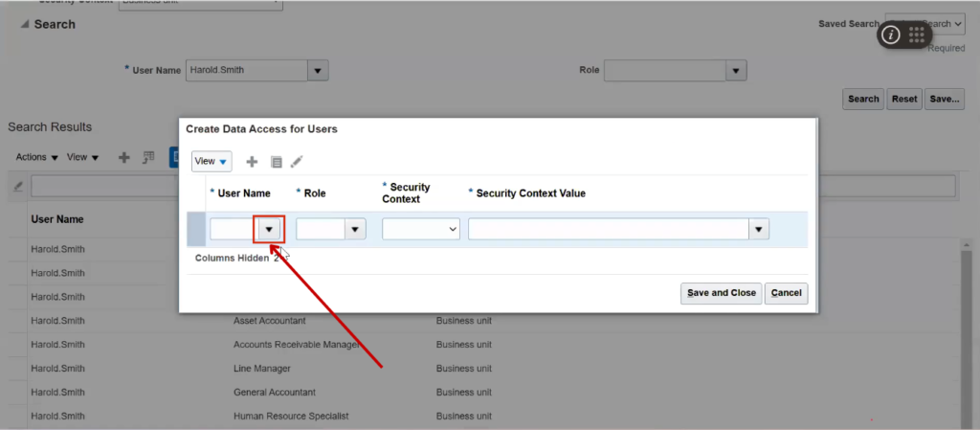The width and height of the screenshot is (980, 430).
Task: Click the plus icon in Search Results toolbar
Action: click(x=123, y=157)
